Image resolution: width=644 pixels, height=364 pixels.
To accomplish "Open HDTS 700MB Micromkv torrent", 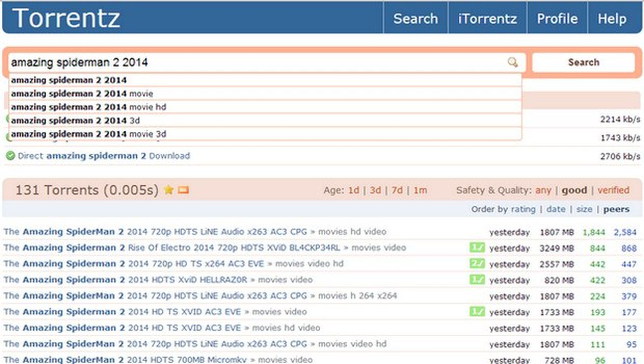I will tap(125, 360).
